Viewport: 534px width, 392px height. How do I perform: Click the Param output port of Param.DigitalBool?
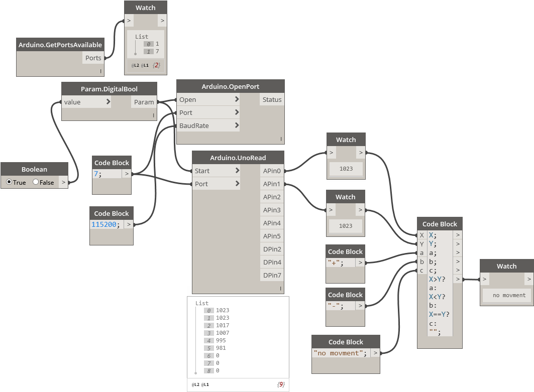coord(144,102)
